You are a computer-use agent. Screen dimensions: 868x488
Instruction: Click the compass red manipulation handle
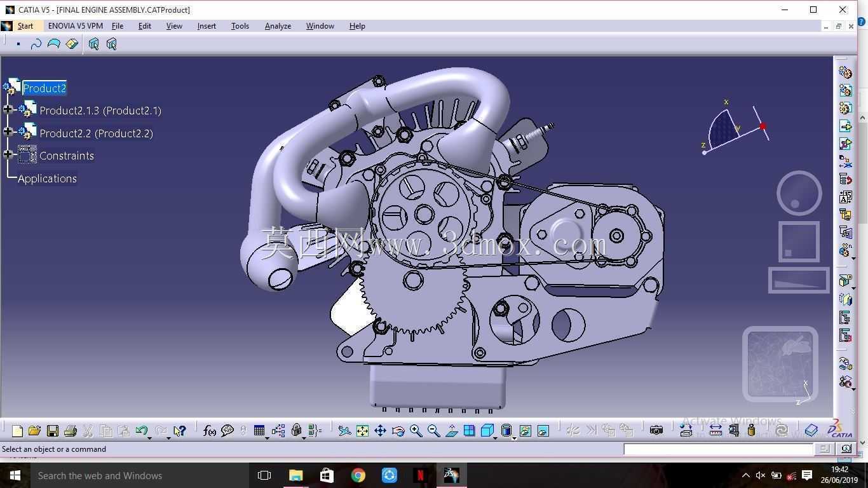point(763,126)
